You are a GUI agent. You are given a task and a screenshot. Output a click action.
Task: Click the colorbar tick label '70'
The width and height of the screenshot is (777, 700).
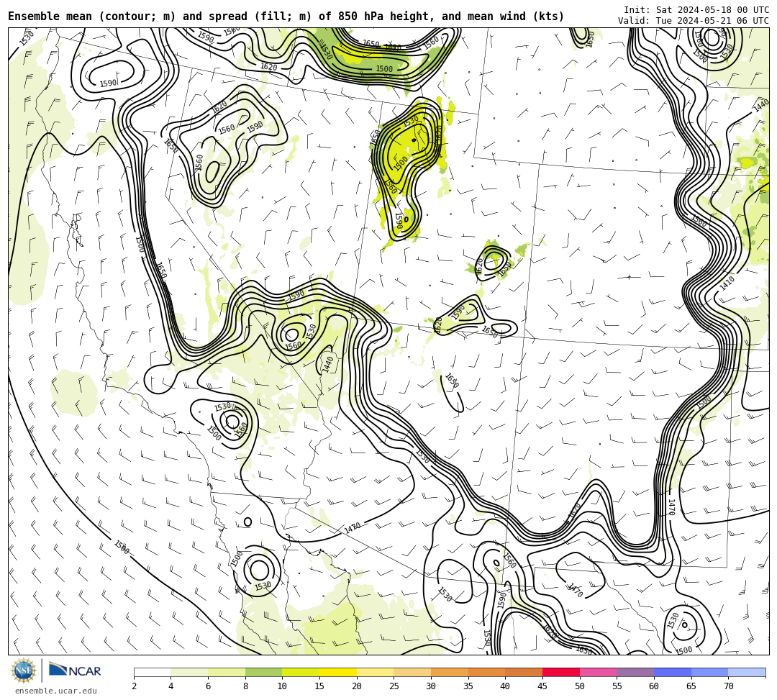(728, 686)
